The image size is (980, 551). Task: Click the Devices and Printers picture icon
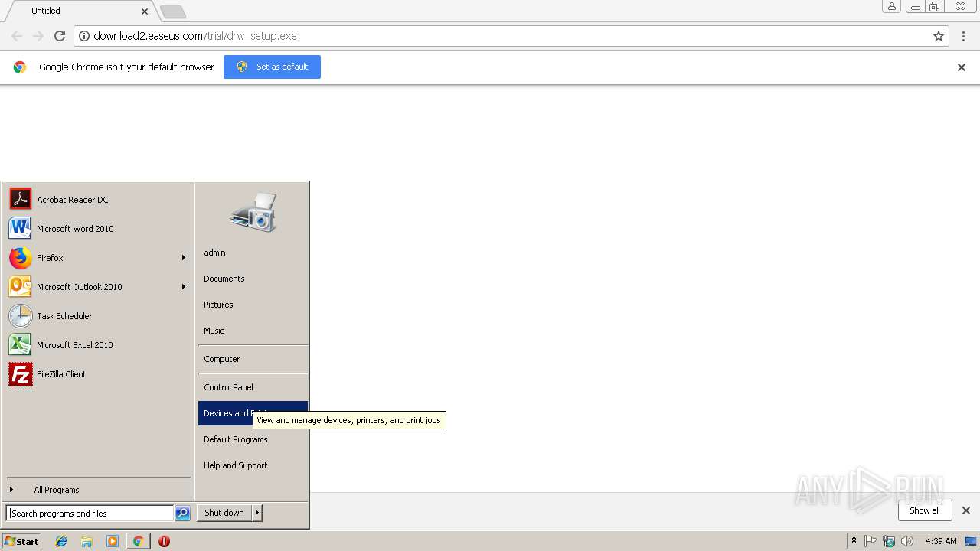253,212
